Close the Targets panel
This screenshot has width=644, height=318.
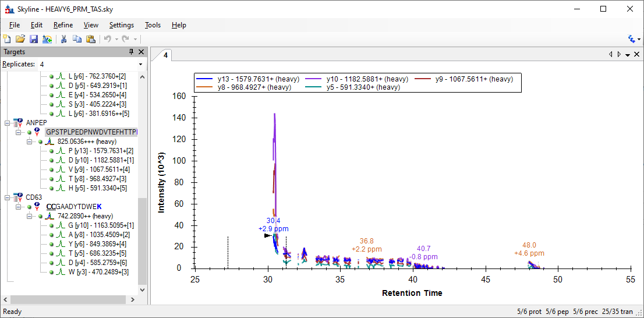(x=141, y=52)
